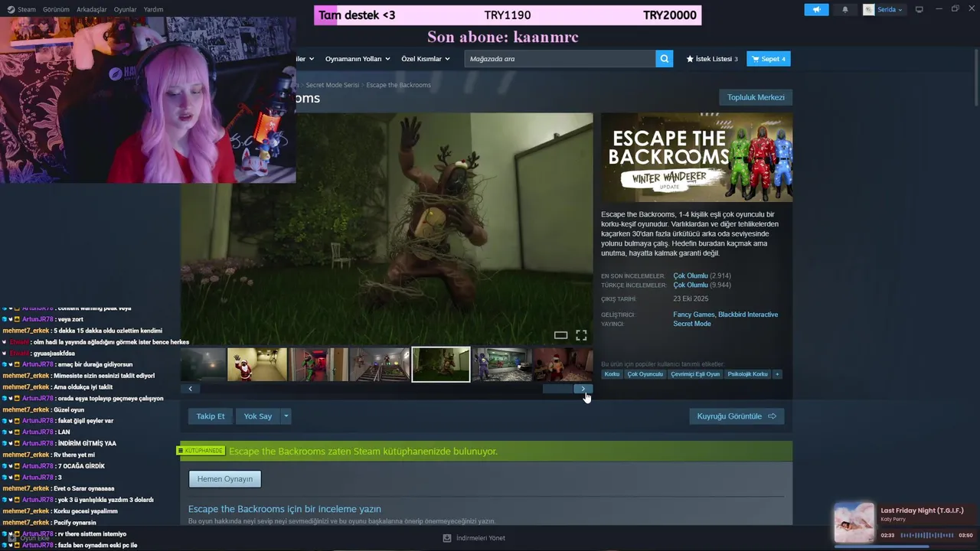Viewport: 980px width, 551px height.
Task: Select the blue suit office thumbnail
Action: (x=501, y=364)
